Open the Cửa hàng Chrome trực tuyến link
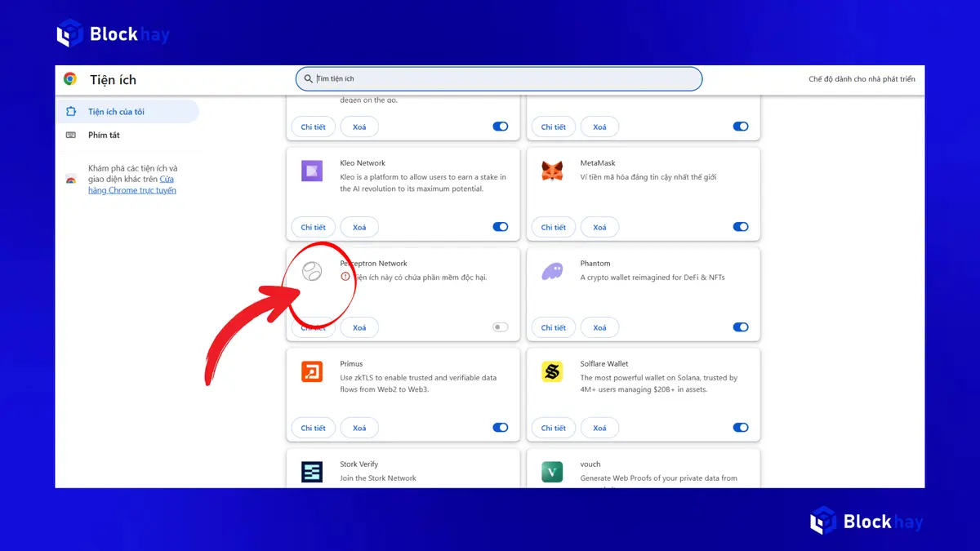Image resolution: width=980 pixels, height=551 pixels. (x=132, y=184)
